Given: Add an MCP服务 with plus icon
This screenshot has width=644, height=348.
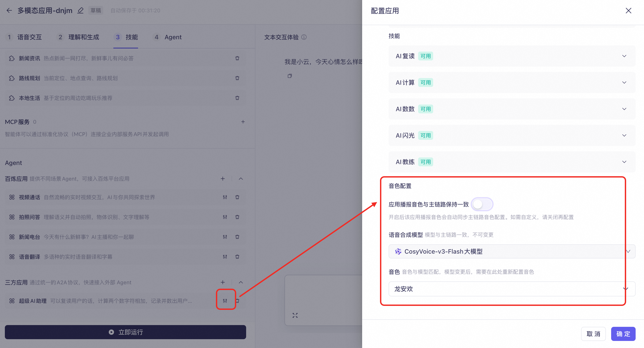Looking at the screenshot, I should 243,122.
